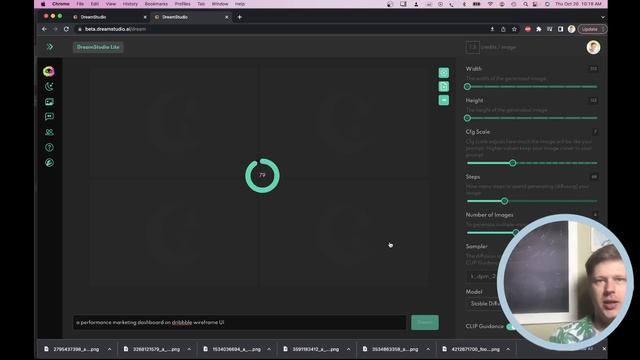Screen dimensions: 640x360
Task: Adjust the Width slider handle
Action: point(467,87)
